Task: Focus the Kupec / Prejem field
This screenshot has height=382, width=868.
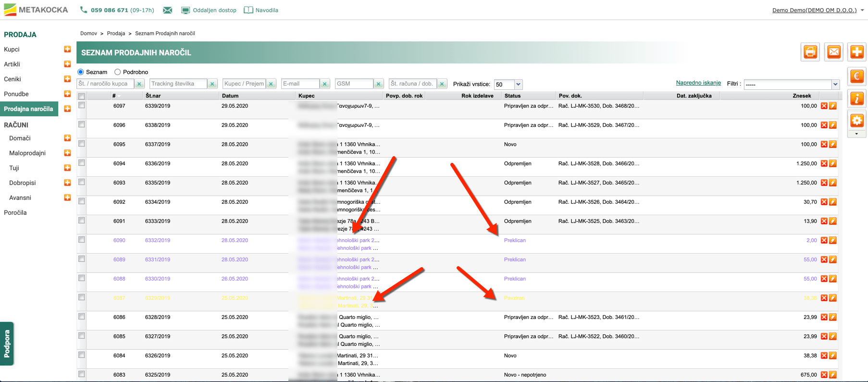Action: pyautogui.click(x=244, y=84)
